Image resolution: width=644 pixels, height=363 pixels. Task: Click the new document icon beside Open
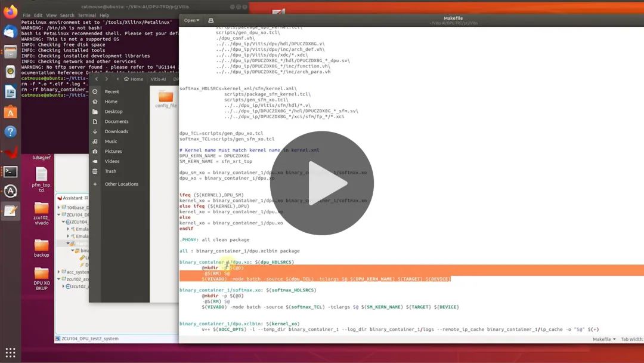point(210,20)
